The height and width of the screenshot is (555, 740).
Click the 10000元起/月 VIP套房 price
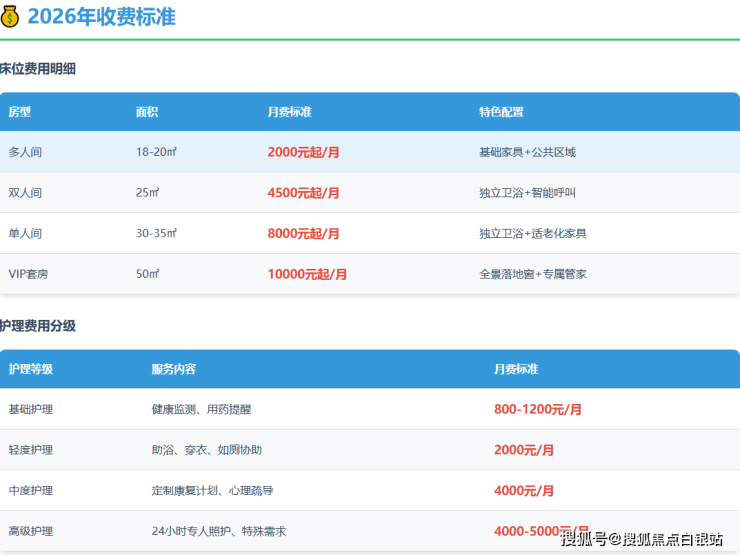[307, 274]
